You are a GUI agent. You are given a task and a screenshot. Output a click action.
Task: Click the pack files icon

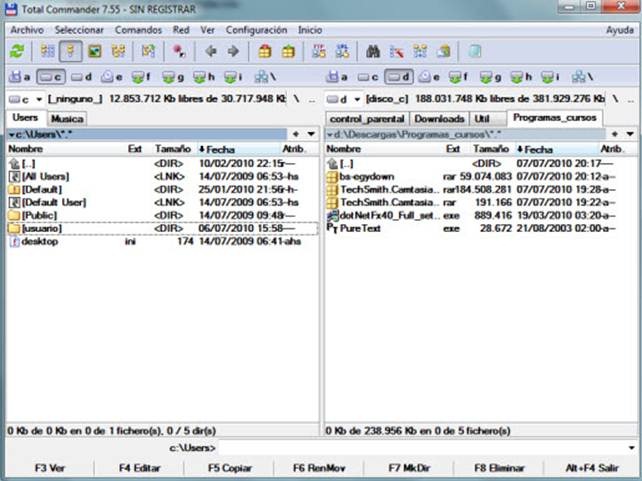pos(265,51)
